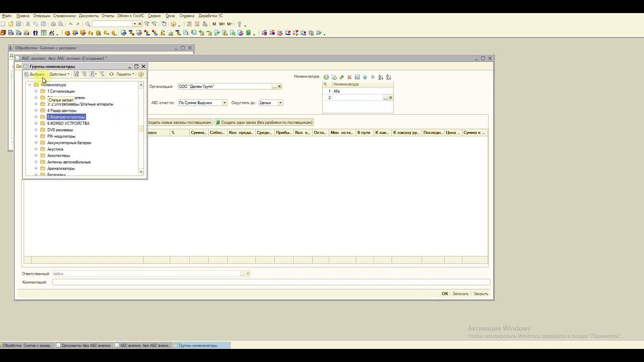Screen dimensions: 644x362
Task: Select the FM- модуляторы folder
Action: click(x=61, y=136)
